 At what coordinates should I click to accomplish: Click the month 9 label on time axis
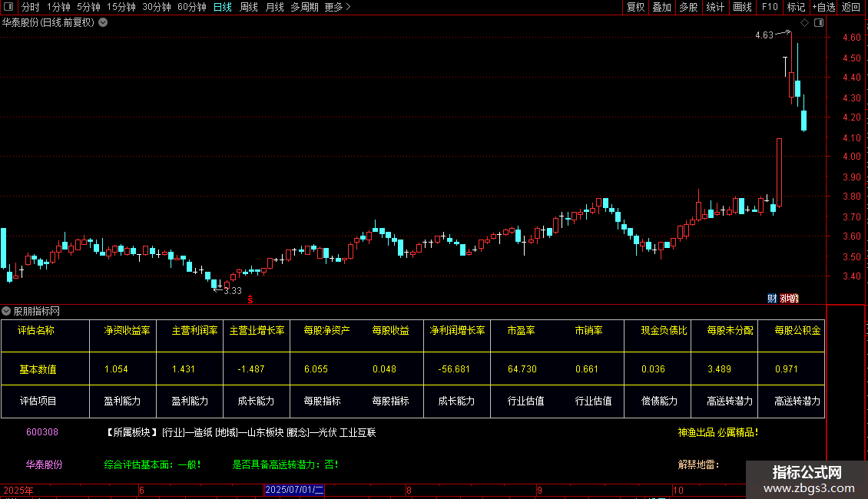(x=539, y=490)
